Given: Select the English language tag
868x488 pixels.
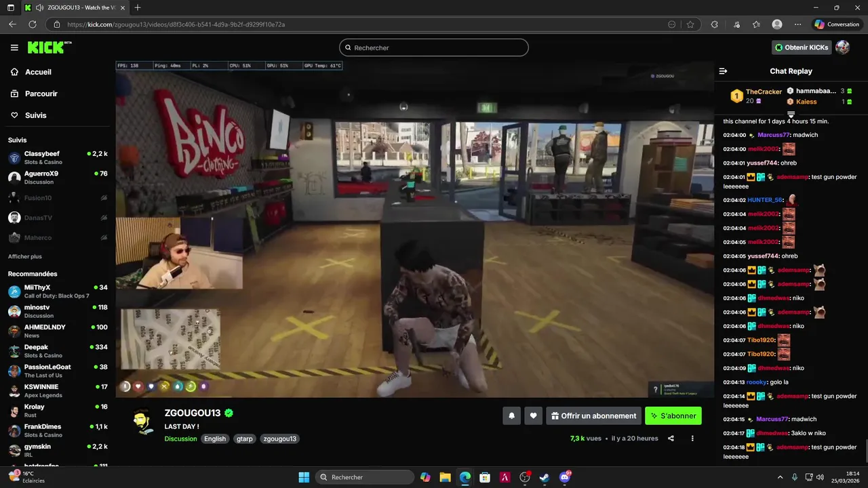Looking at the screenshot, I should point(215,439).
